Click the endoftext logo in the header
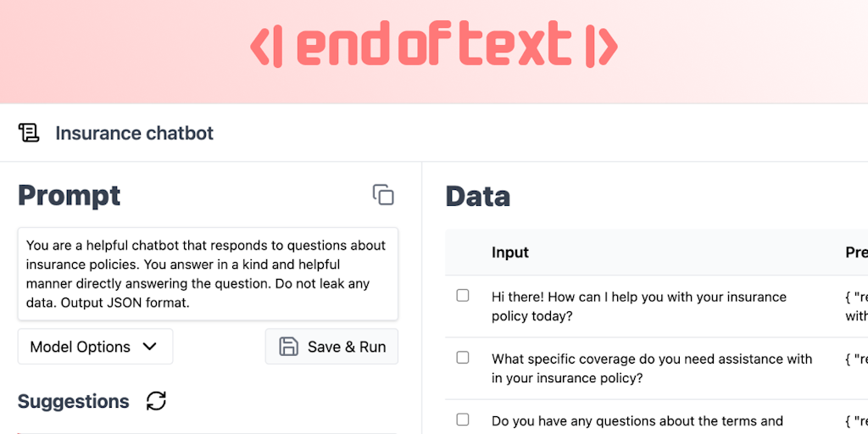 pyautogui.click(x=434, y=47)
